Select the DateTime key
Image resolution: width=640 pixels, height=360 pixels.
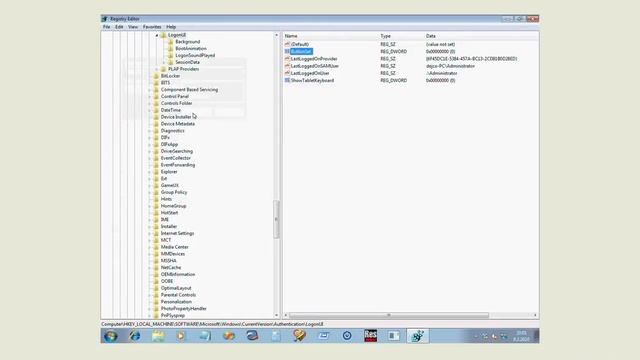(x=171, y=110)
